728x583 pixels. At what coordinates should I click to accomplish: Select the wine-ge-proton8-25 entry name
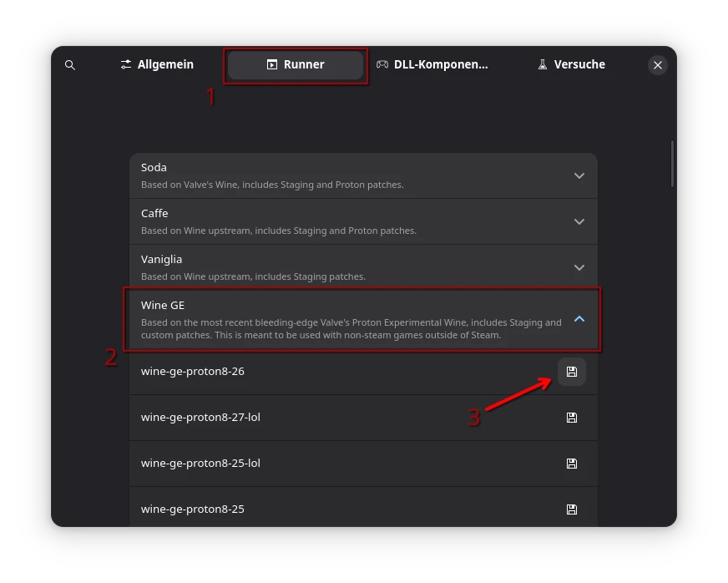pos(193,509)
